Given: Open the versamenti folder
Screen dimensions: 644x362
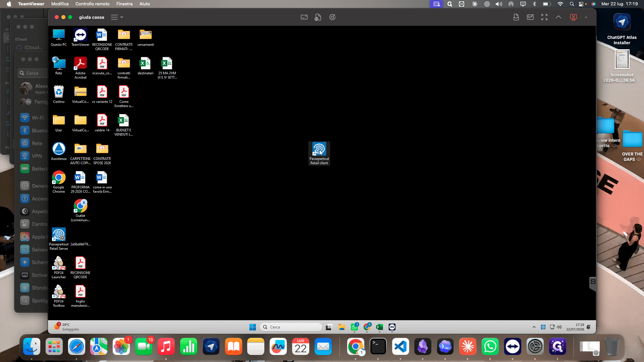Looking at the screenshot, I should point(146,38).
